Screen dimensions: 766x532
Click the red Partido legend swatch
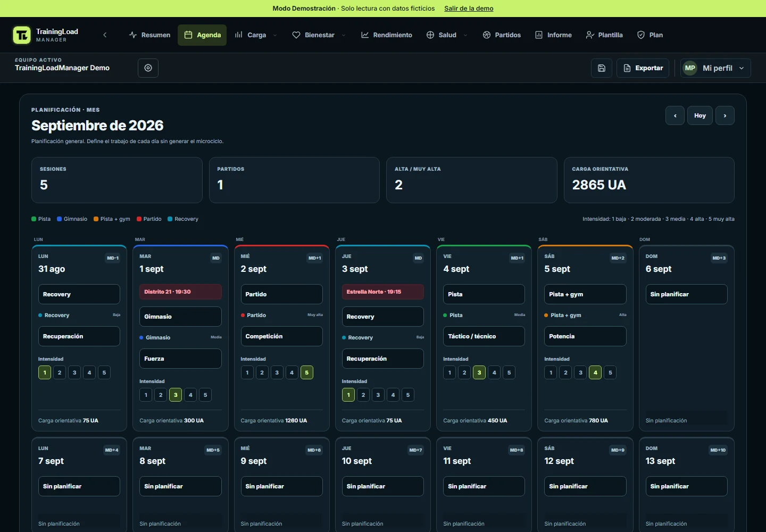139,219
